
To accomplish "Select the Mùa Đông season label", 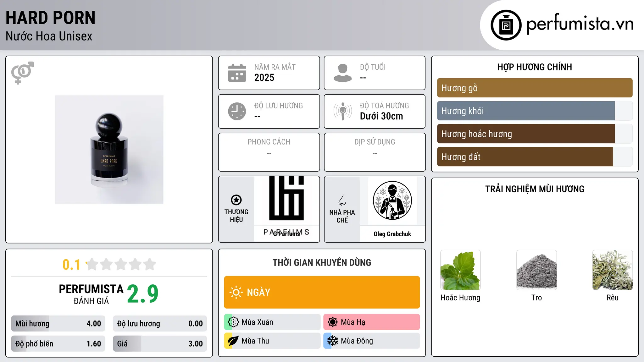I will pyautogui.click(x=357, y=341).
